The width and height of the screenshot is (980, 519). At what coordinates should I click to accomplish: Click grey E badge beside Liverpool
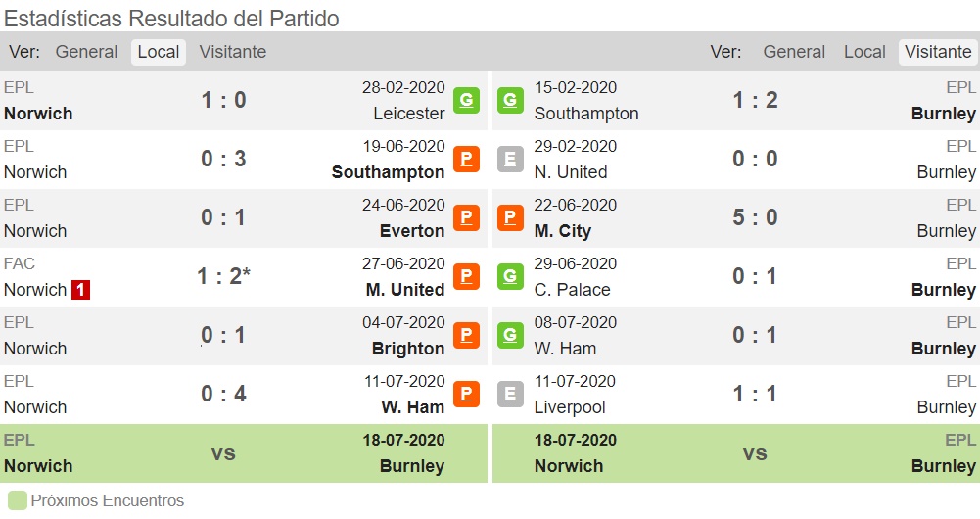click(x=510, y=394)
